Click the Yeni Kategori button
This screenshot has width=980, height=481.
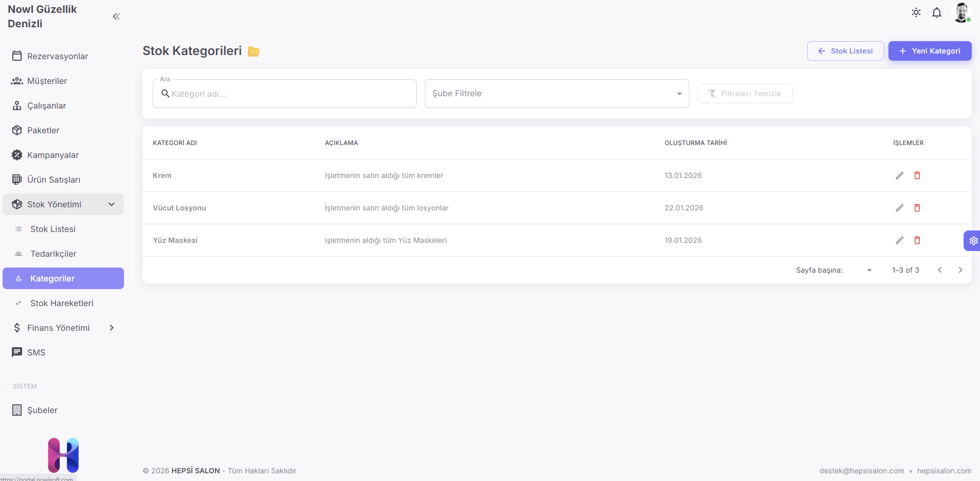point(930,51)
